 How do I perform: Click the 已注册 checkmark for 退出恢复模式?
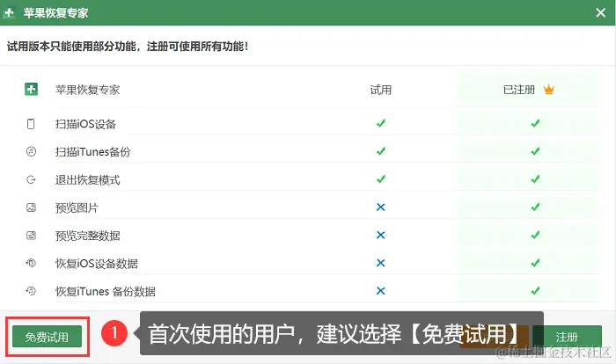point(535,179)
